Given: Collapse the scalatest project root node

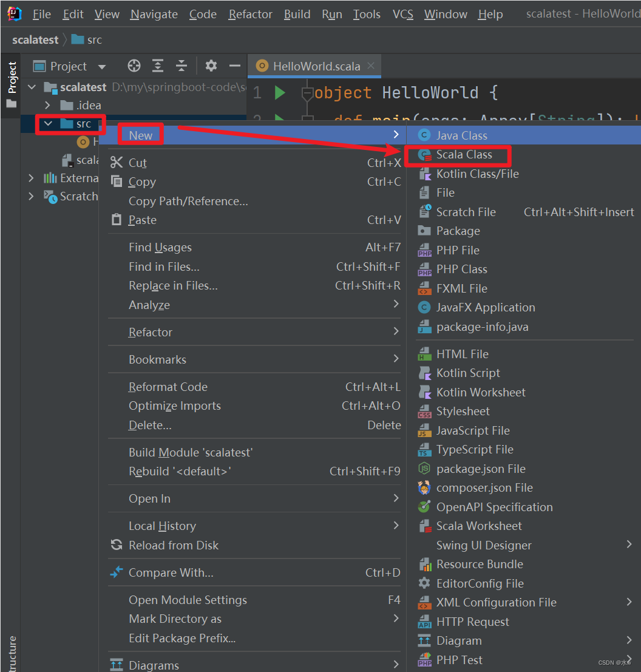Looking at the screenshot, I should (x=32, y=87).
